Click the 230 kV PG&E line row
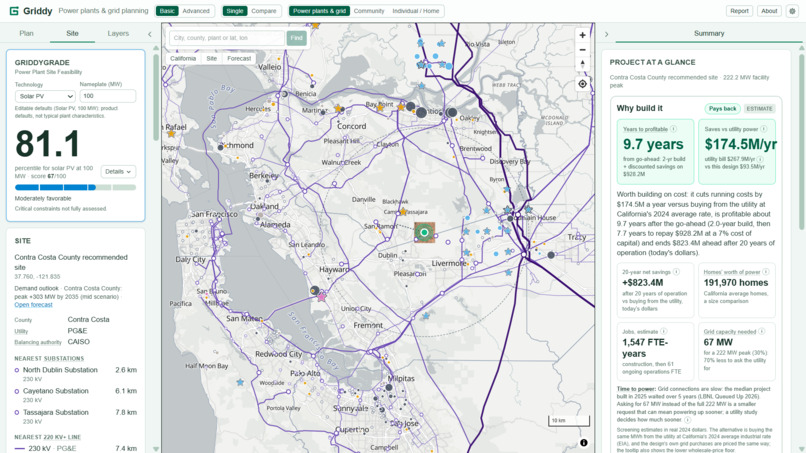This screenshot has height=453, width=806. point(76,448)
